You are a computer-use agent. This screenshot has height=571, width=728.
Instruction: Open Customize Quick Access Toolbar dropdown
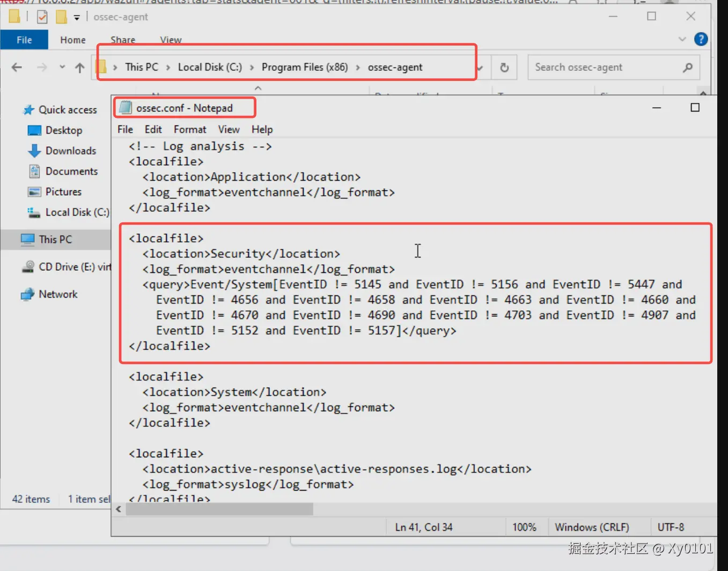pos(77,17)
